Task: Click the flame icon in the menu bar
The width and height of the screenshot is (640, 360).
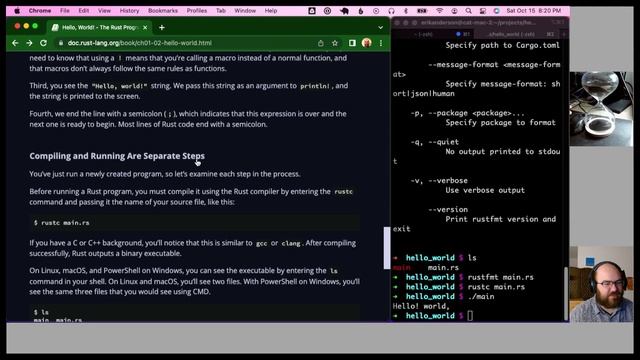Action: (361, 11)
